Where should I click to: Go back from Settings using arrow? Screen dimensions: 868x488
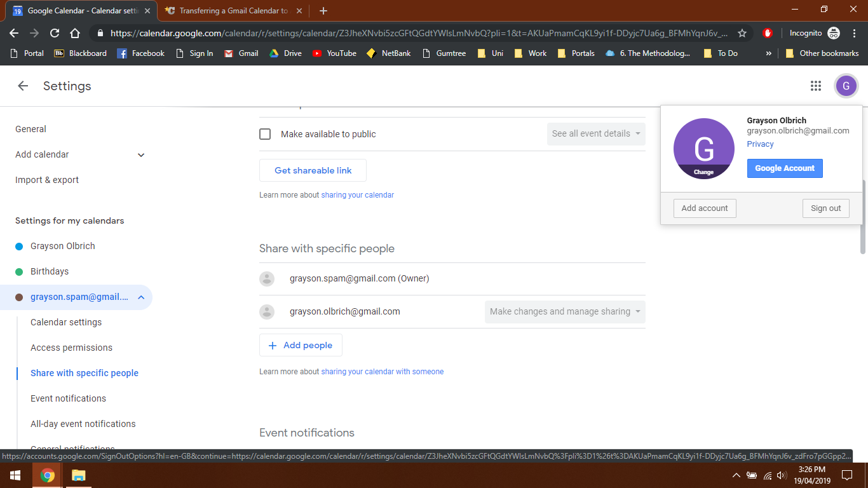(23, 86)
